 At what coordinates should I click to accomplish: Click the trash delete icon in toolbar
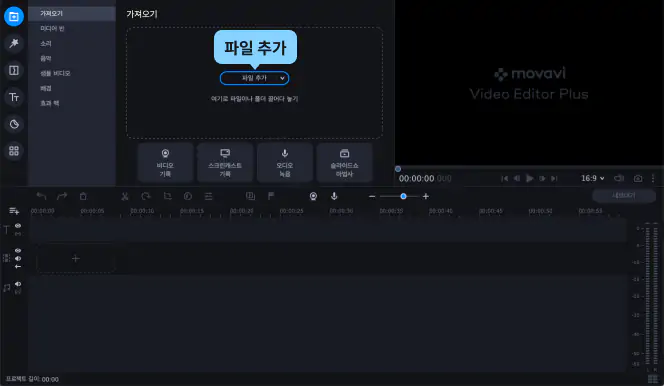click(x=83, y=196)
